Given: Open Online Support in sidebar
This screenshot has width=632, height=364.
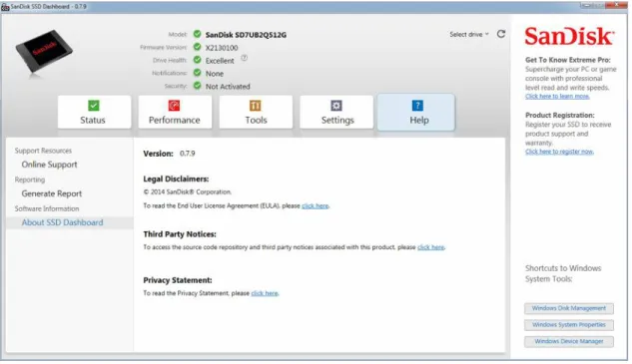Looking at the screenshot, I should tap(49, 165).
